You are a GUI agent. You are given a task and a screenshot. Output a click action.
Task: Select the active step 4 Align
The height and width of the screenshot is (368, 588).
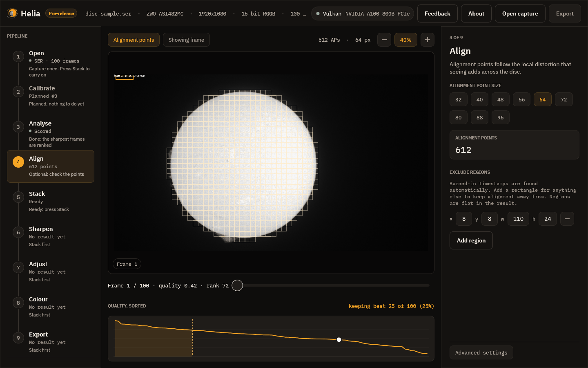(51, 166)
